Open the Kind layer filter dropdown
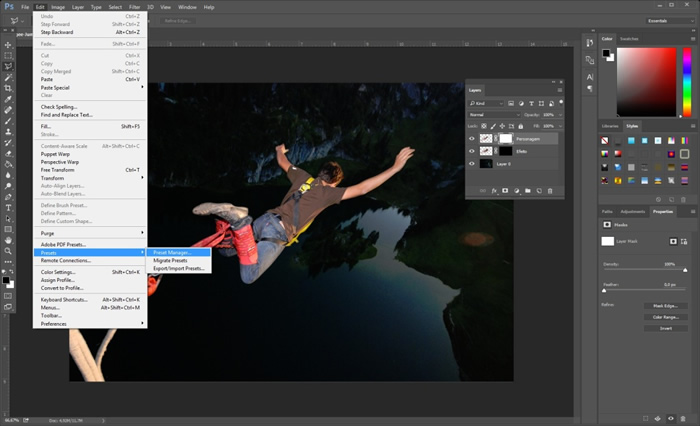Screen dimensions: 700x426 (484, 103)
